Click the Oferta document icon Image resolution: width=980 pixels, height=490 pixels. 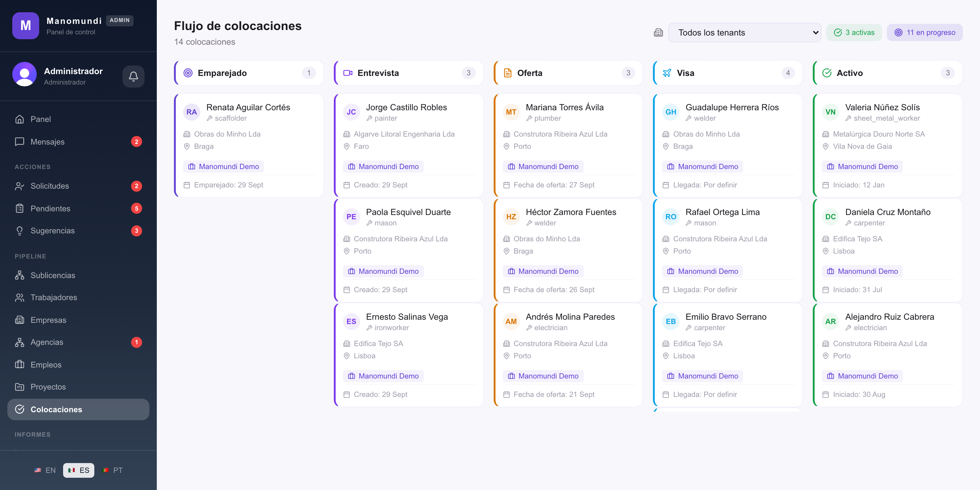coord(507,73)
